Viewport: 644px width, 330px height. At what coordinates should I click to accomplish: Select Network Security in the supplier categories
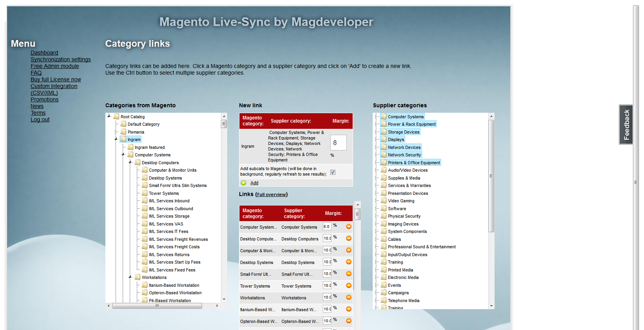point(404,155)
